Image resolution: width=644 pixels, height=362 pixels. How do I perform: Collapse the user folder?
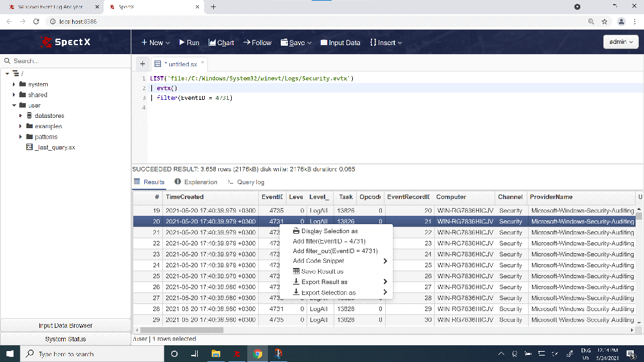[14, 105]
